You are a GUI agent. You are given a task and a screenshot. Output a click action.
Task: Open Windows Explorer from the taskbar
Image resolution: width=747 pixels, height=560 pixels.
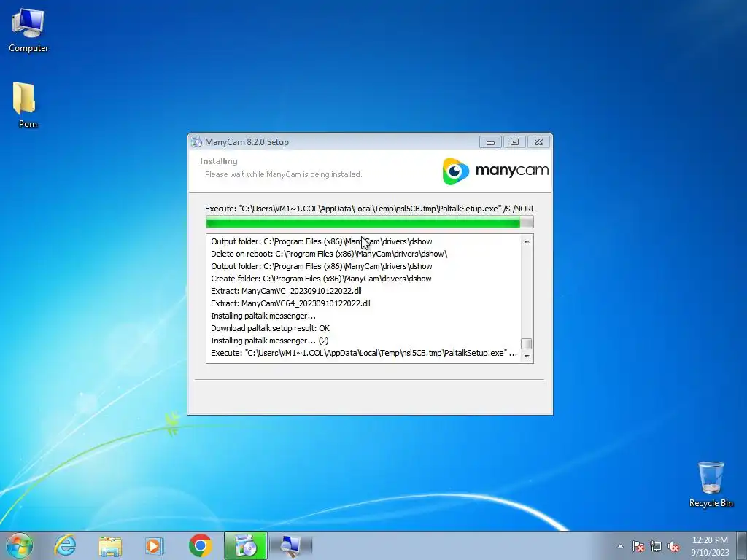[110, 545]
